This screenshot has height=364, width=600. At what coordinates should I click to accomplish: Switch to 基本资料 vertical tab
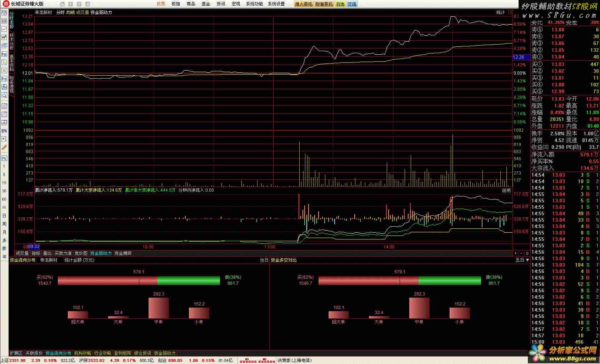tap(11, 63)
